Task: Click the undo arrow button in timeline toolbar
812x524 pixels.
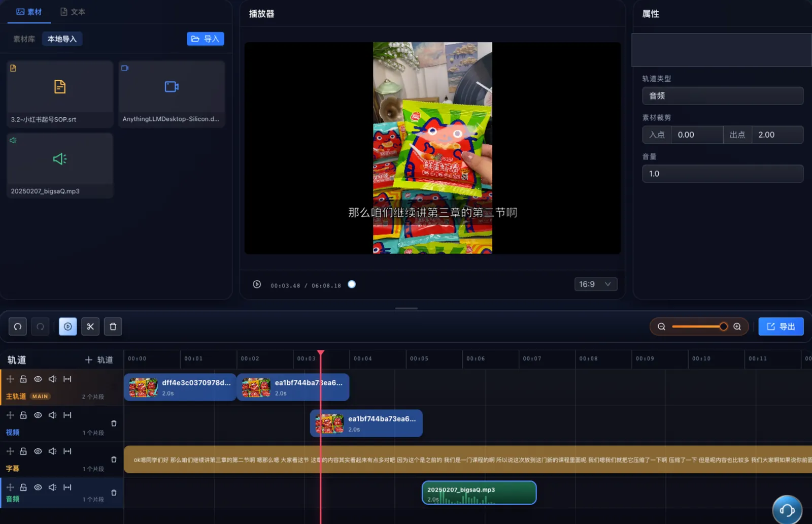Action: pyautogui.click(x=18, y=326)
